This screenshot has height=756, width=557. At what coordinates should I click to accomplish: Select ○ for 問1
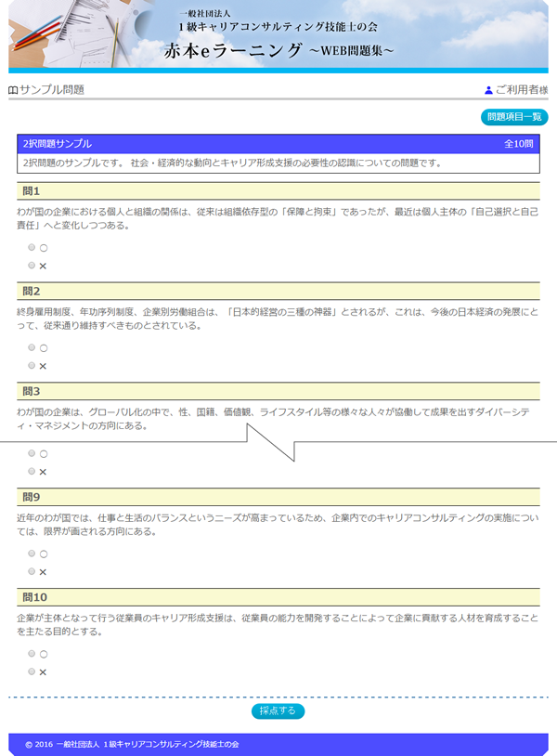[x=32, y=247]
